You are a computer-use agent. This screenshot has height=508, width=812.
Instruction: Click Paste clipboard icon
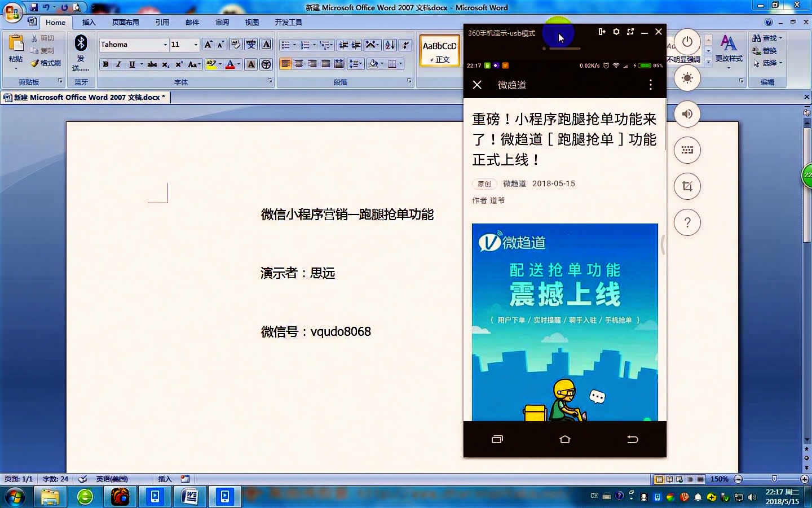point(16,43)
